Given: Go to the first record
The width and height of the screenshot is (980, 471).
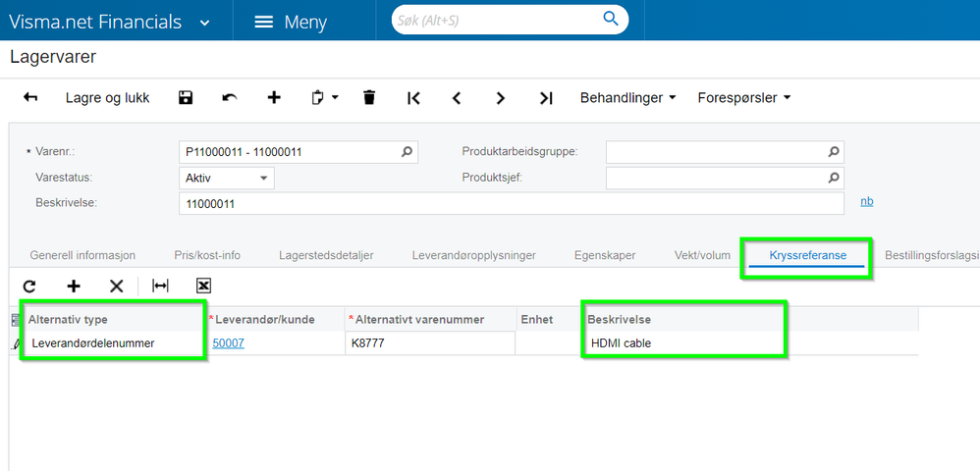Looking at the screenshot, I should click(x=413, y=98).
